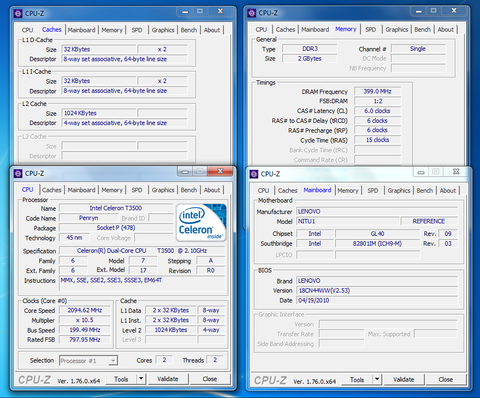Click CPU-Z icon in Mainboard window title bar
Image resolution: width=480 pixels, height=398 pixels.
pyautogui.click(x=254, y=174)
